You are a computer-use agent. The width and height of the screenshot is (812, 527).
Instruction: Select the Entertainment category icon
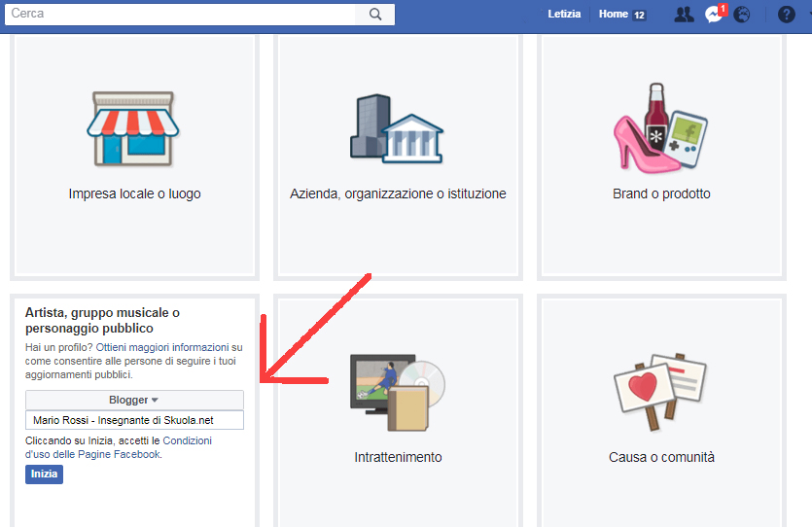397,390
